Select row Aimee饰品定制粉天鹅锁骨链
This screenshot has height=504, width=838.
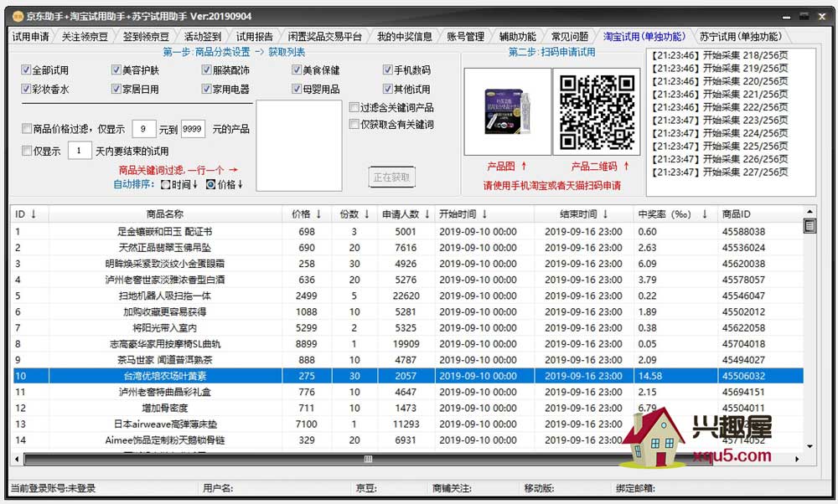pyautogui.click(x=408, y=440)
